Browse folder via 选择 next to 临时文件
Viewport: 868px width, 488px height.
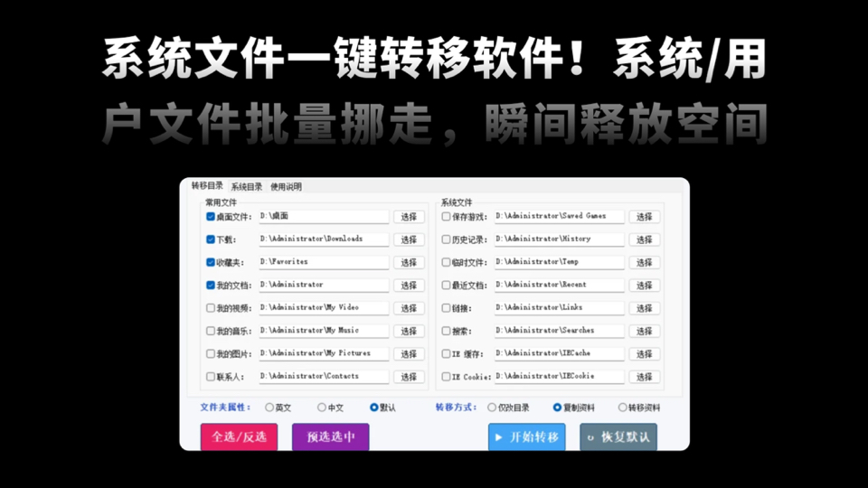click(644, 263)
